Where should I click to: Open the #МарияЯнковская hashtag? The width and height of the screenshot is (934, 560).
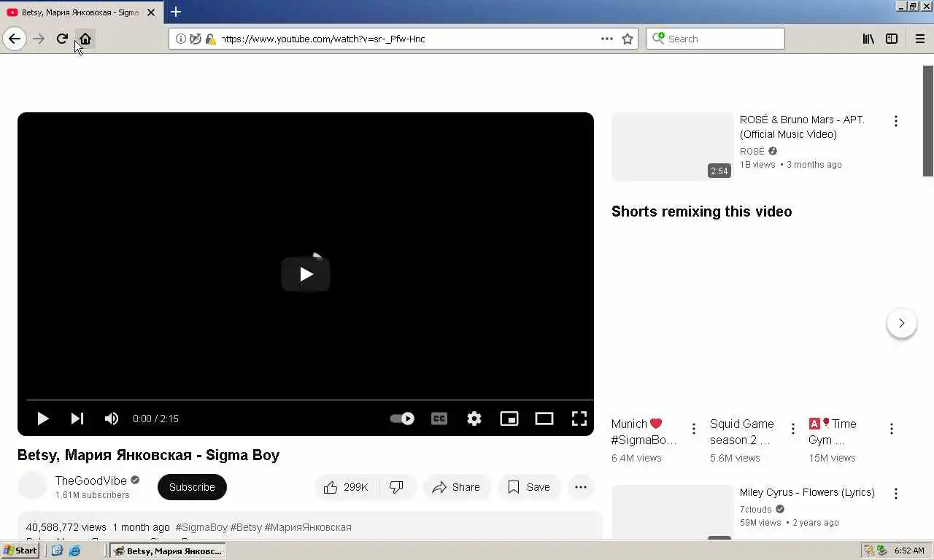[308, 527]
